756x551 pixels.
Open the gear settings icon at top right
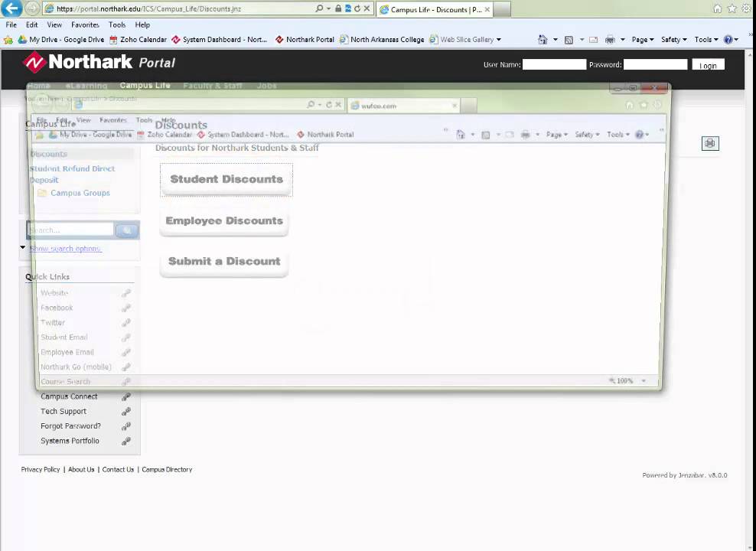[746, 8]
